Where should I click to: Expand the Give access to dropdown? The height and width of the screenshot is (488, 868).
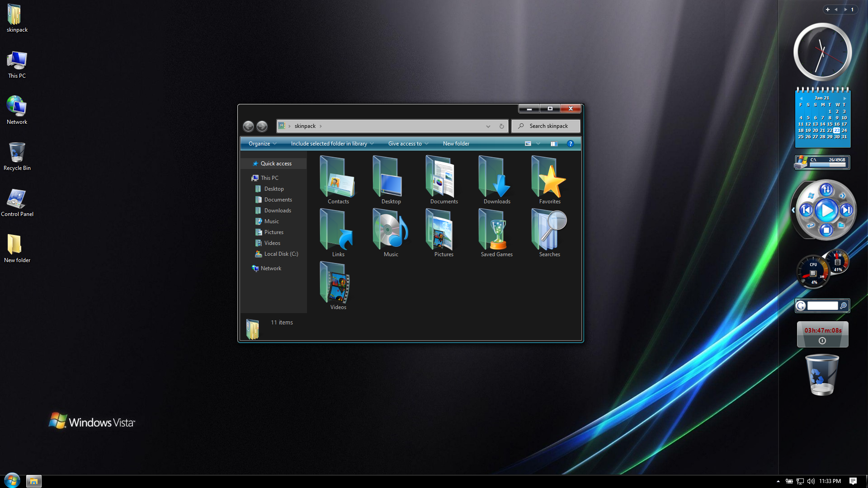(x=408, y=144)
